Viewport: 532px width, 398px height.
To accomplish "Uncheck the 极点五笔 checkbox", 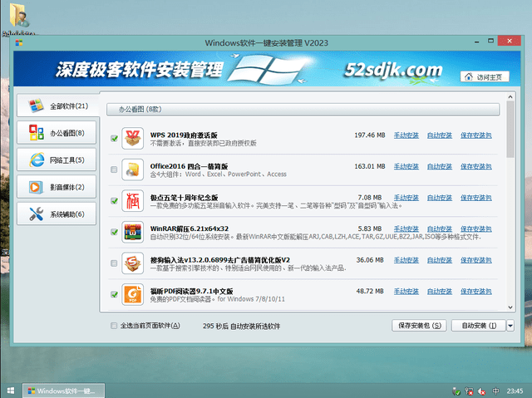I will coord(115,201).
